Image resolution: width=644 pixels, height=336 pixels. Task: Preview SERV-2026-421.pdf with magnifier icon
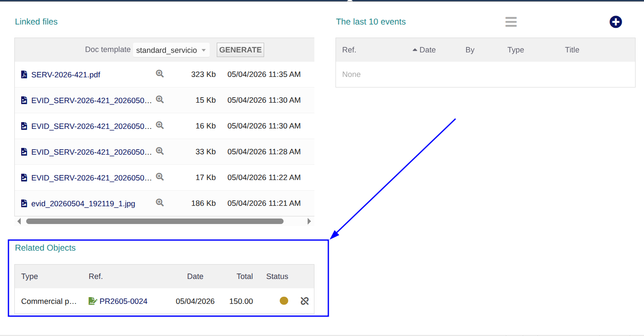[160, 74]
